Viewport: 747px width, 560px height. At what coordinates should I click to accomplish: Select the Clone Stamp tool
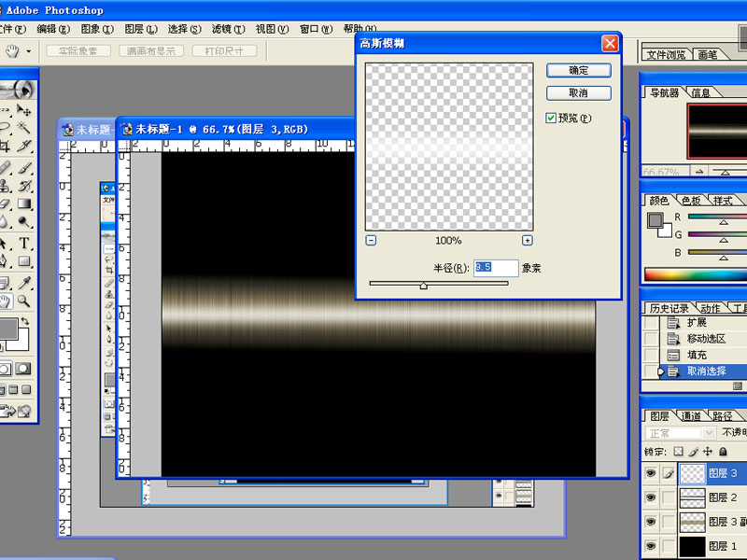click(x=5, y=186)
